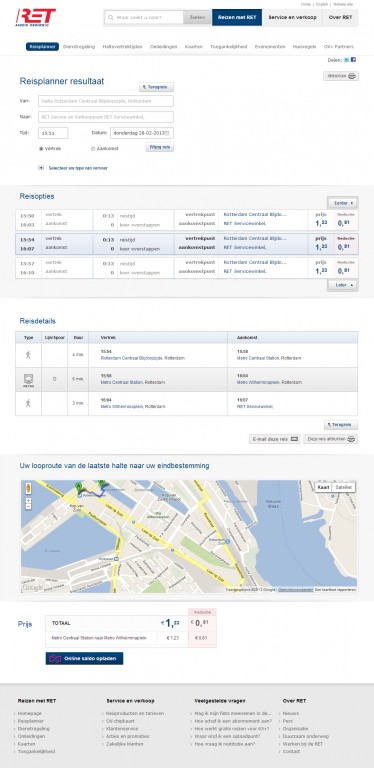Open the Service en verkoop menu
This screenshot has height=768, width=374.
[x=293, y=17]
